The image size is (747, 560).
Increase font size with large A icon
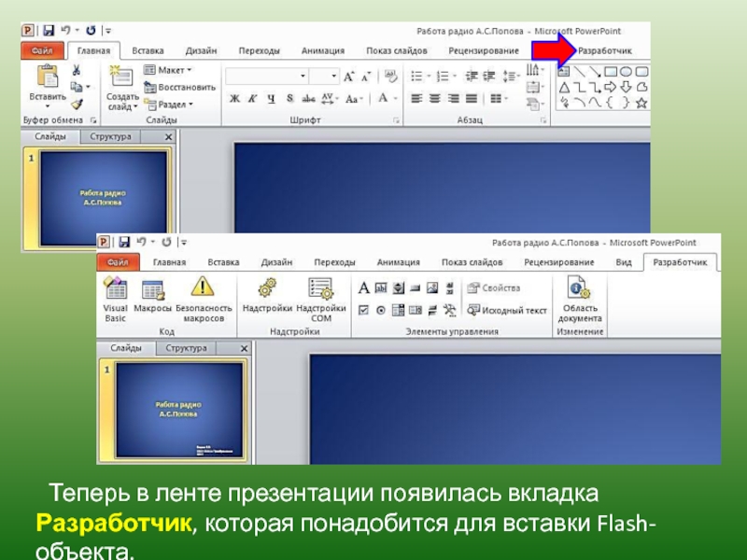pyautogui.click(x=349, y=77)
